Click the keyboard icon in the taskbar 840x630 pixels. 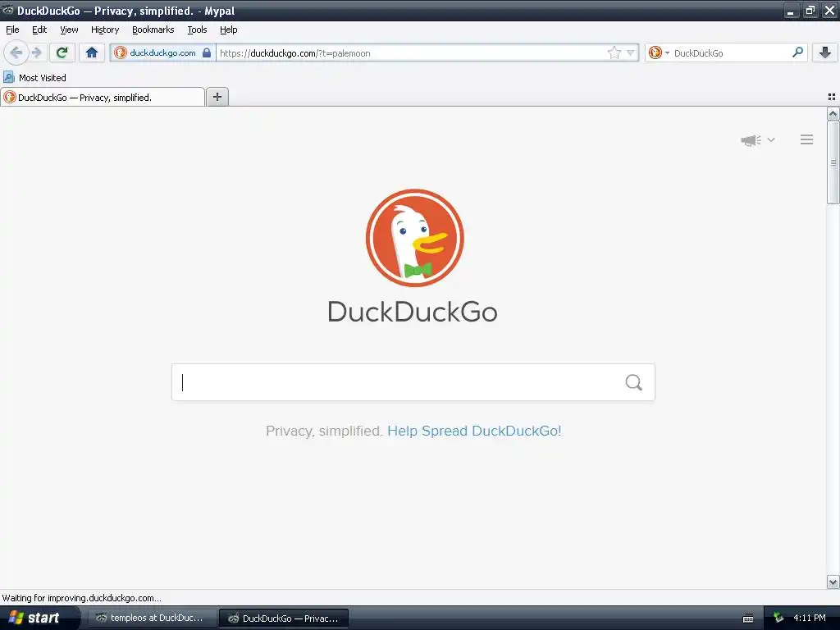pyautogui.click(x=748, y=619)
